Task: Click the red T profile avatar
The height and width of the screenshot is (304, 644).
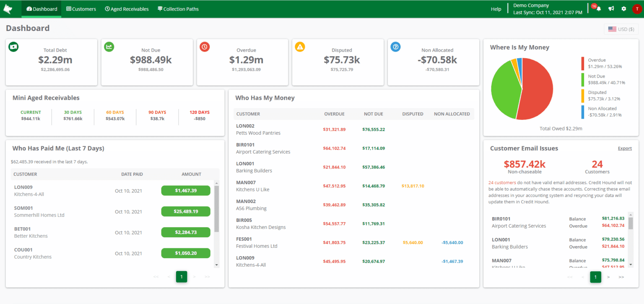Action: [x=636, y=9]
